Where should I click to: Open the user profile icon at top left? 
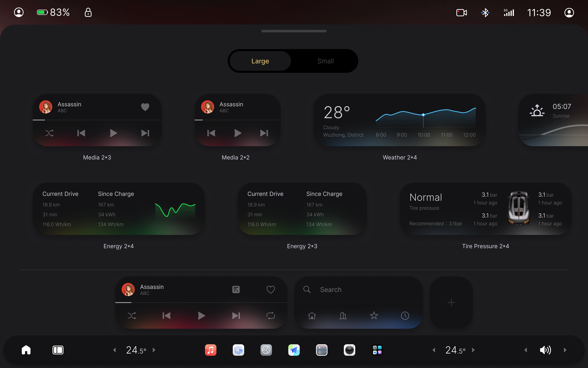19,12
